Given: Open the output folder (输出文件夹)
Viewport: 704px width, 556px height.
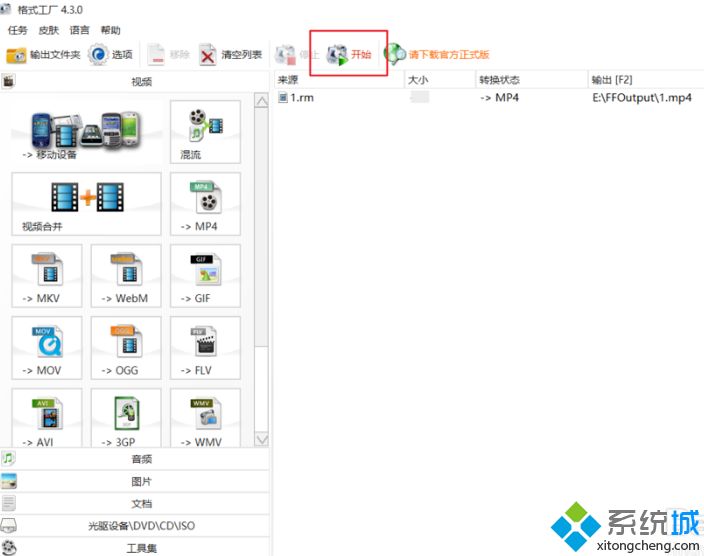Looking at the screenshot, I should [x=43, y=55].
